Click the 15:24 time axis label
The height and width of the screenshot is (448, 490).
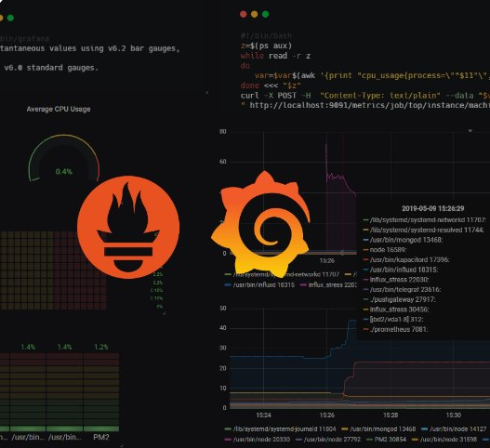coord(263,415)
